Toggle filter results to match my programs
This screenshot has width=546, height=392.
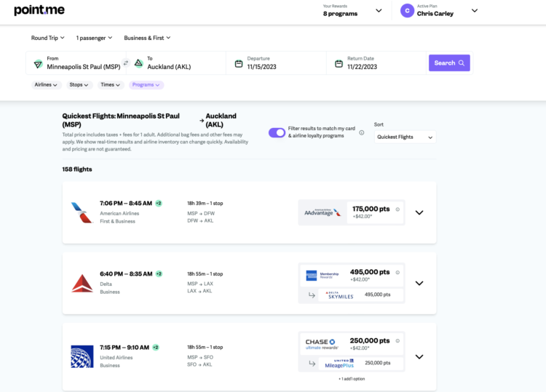277,132
